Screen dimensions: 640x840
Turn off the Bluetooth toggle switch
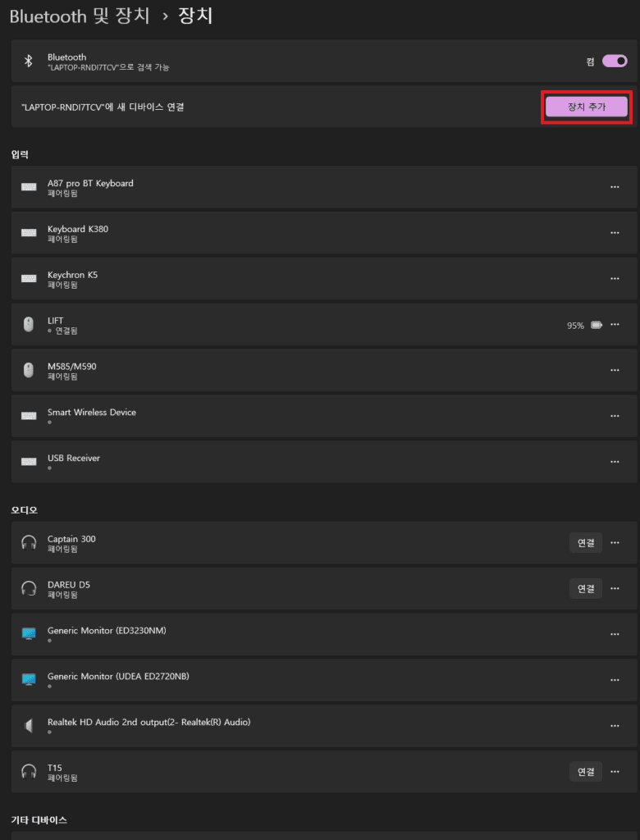pyautogui.click(x=615, y=61)
